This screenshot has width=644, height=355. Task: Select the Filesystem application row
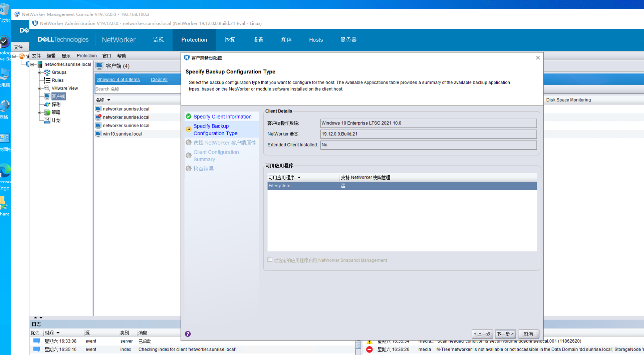pyautogui.click(x=402, y=186)
